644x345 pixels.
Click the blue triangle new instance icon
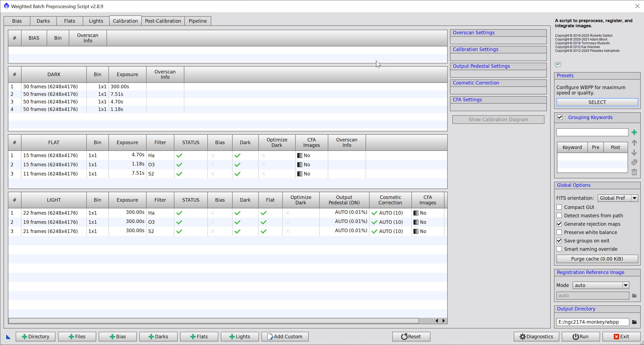tap(8, 337)
